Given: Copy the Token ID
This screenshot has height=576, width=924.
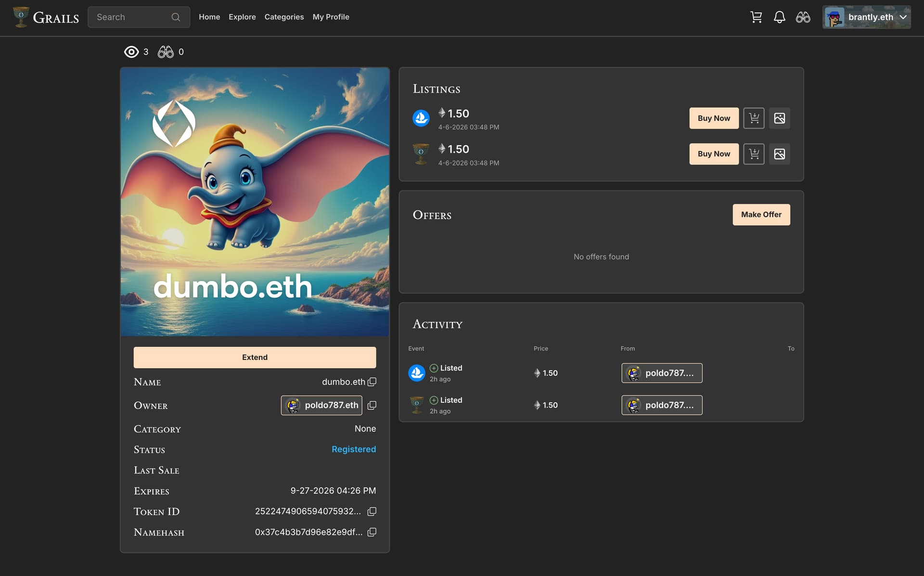Looking at the screenshot, I should [x=372, y=512].
